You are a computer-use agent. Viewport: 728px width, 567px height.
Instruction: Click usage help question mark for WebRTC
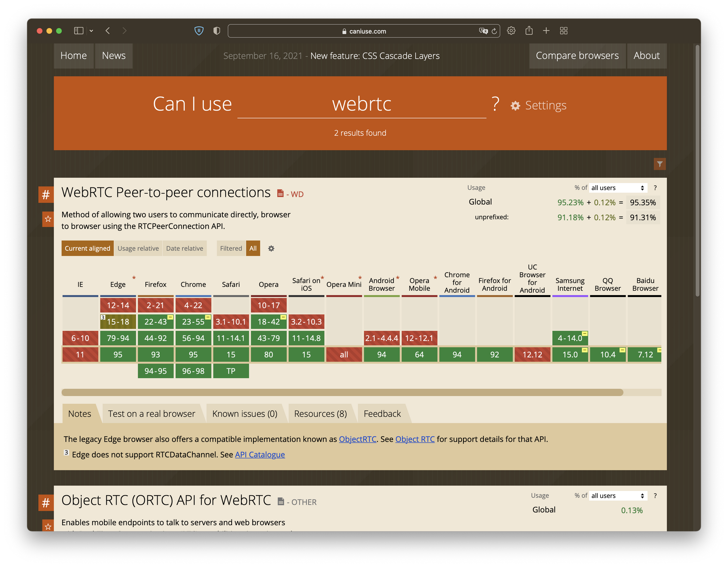655,188
